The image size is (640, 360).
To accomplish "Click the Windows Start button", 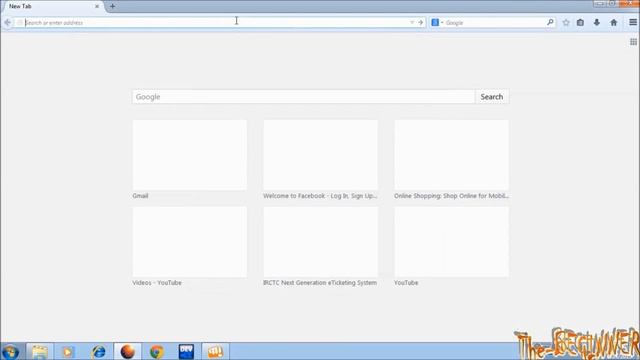I will (x=11, y=351).
